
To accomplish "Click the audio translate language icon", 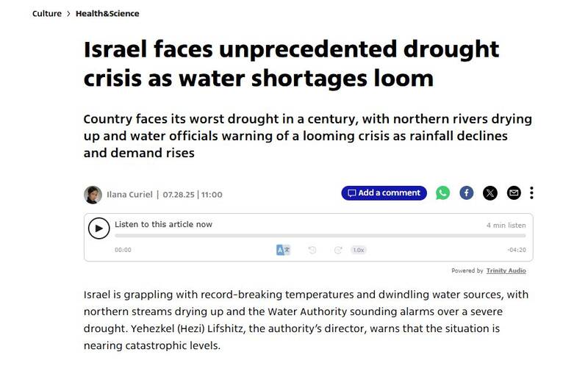I will (283, 250).
